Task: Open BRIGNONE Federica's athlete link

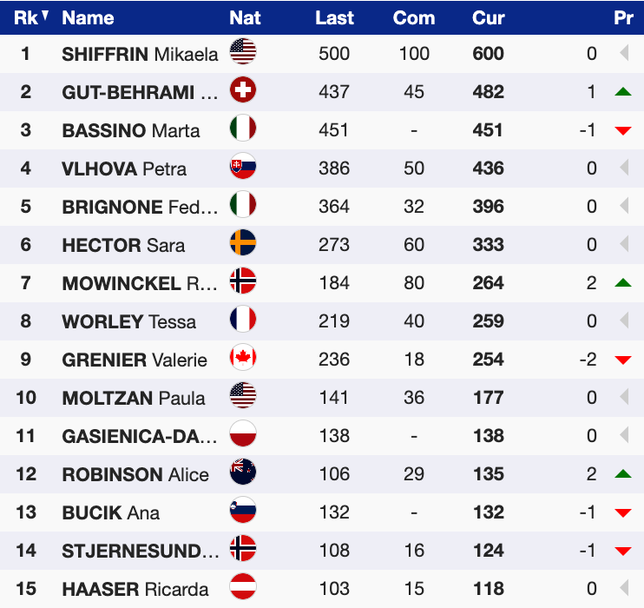Action: click(x=140, y=207)
